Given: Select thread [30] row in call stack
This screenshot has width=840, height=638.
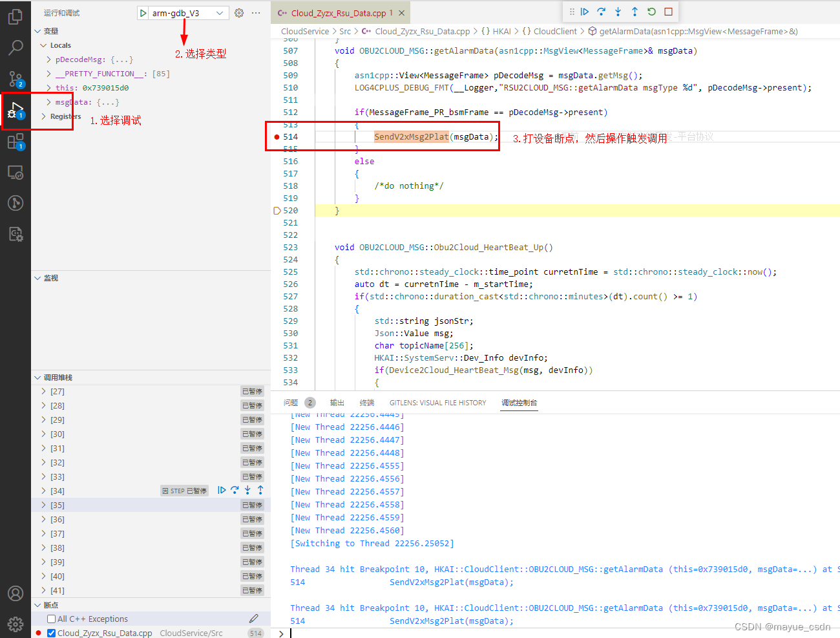Looking at the screenshot, I should 151,434.
